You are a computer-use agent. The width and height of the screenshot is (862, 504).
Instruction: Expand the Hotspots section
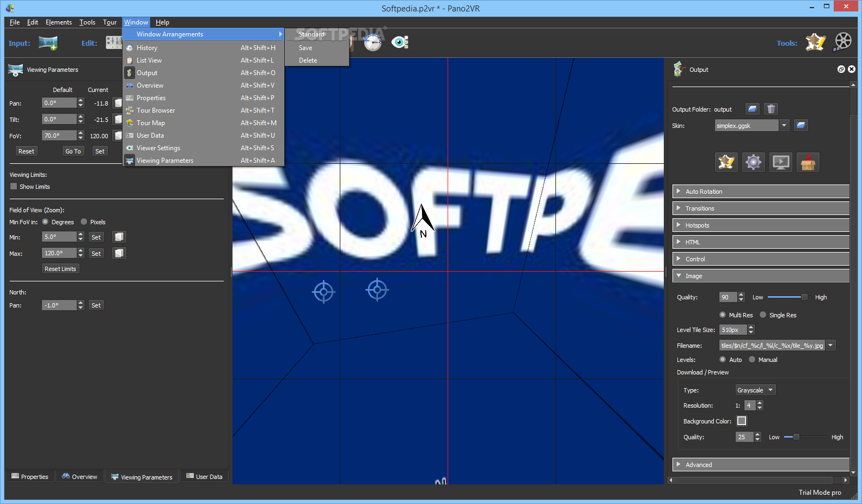761,225
